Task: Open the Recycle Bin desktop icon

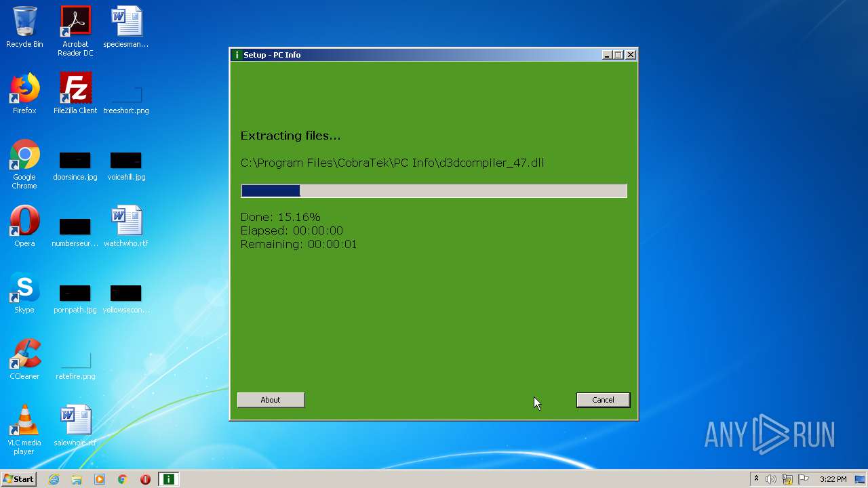Action: click(24, 27)
